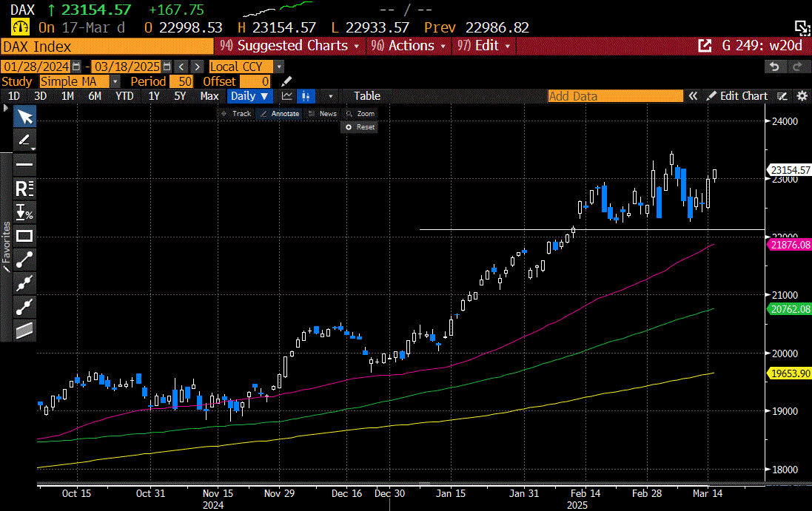Pick the two-point trend line tool
The height and width of the screenshot is (511, 812).
click(24, 260)
